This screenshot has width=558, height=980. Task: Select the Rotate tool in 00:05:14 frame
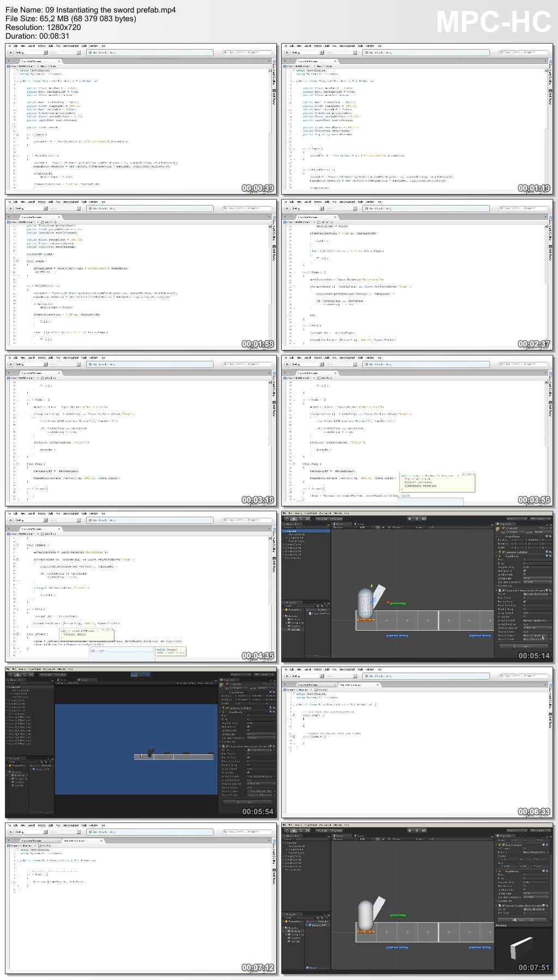pyautogui.click(x=301, y=519)
